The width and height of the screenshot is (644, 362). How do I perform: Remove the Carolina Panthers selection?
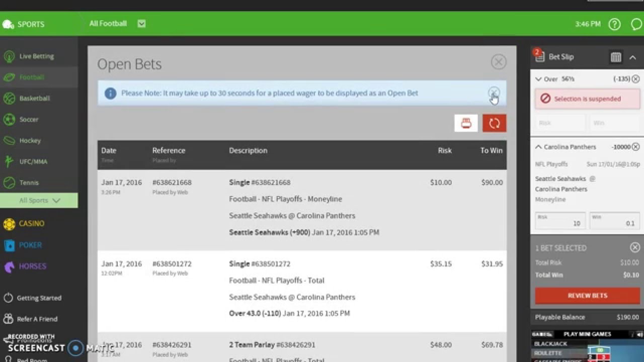tap(635, 147)
